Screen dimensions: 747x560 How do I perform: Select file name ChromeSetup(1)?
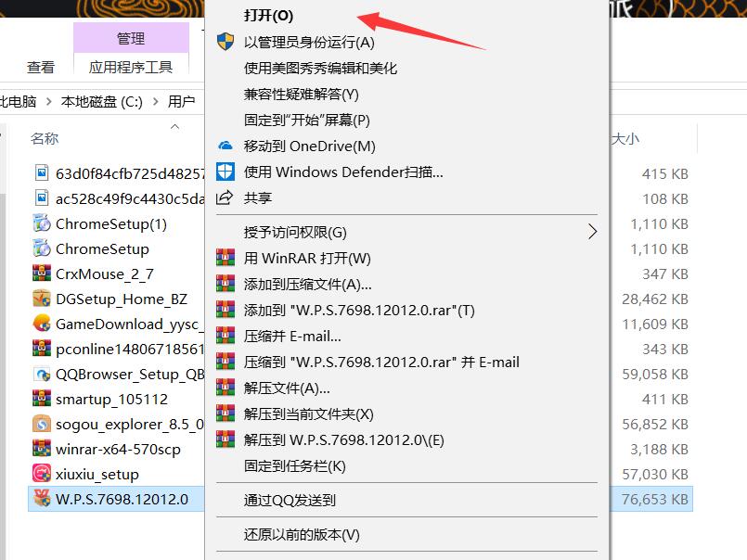pyautogui.click(x=111, y=223)
